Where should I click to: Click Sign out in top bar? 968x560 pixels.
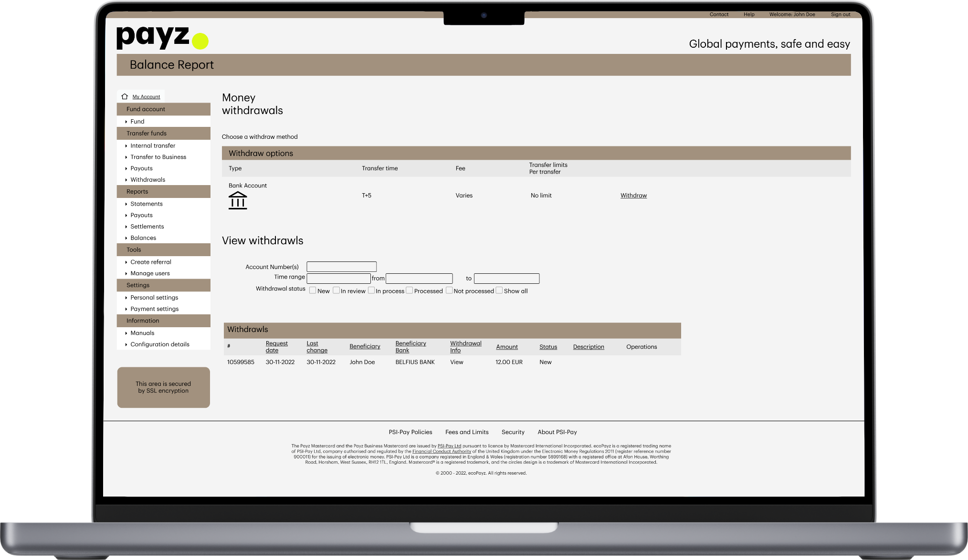tap(840, 14)
